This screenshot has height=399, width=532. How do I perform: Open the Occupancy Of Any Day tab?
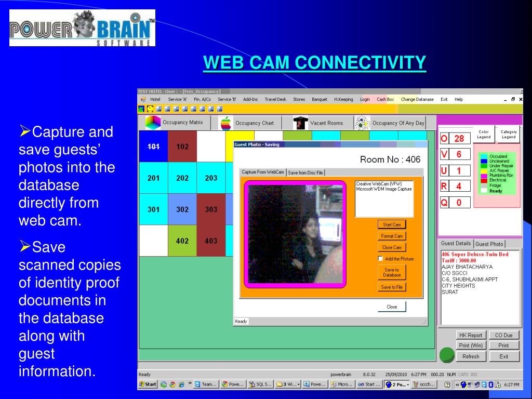tap(390, 123)
